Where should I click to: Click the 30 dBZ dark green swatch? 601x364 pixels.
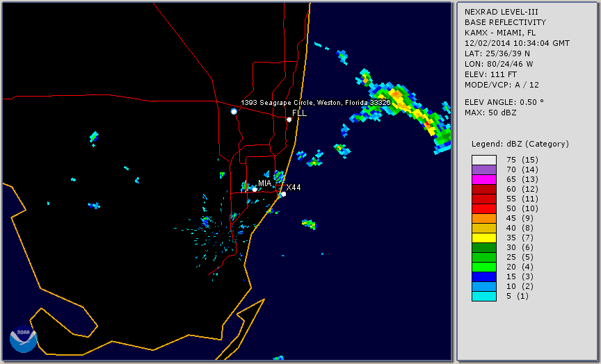(x=484, y=247)
